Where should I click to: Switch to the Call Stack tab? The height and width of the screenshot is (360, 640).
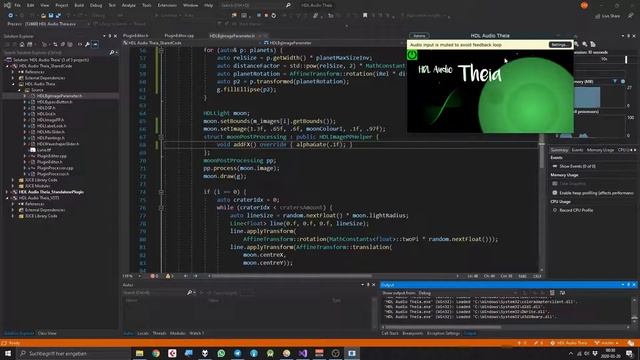click(x=390, y=333)
